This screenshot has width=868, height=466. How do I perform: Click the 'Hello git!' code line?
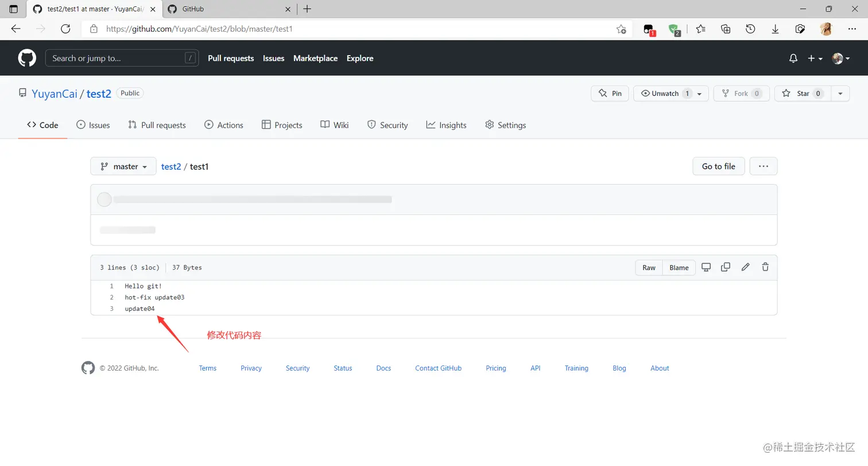pyautogui.click(x=144, y=286)
